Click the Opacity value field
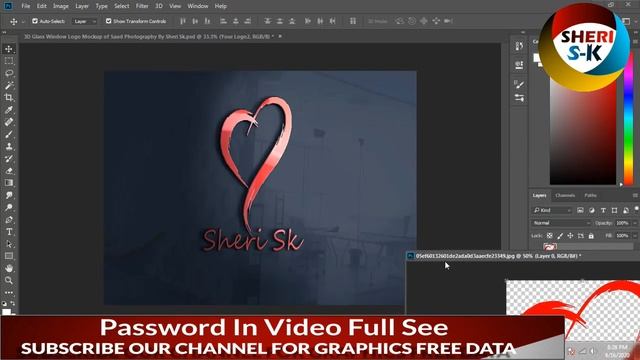 click(x=622, y=223)
